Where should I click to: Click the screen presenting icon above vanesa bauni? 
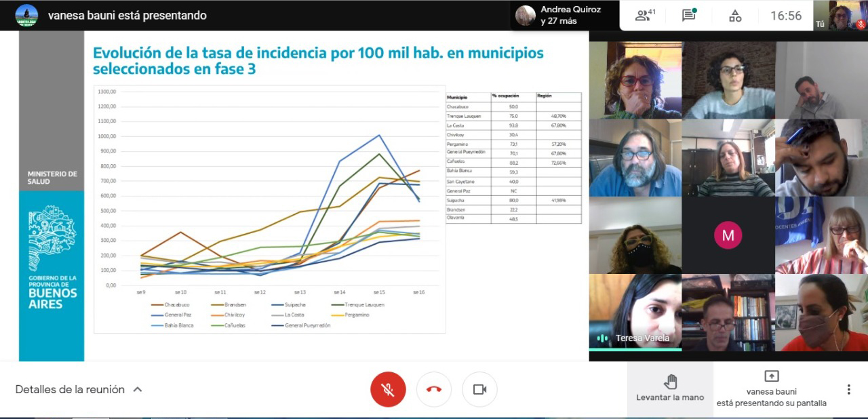tap(771, 376)
